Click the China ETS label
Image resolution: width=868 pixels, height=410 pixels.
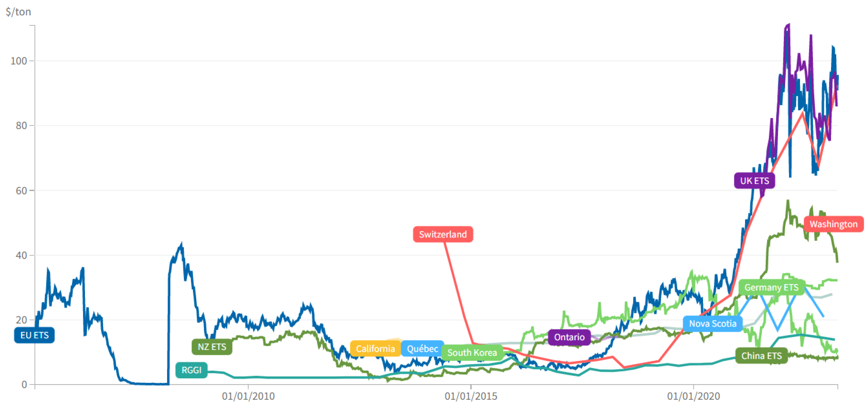(x=761, y=356)
